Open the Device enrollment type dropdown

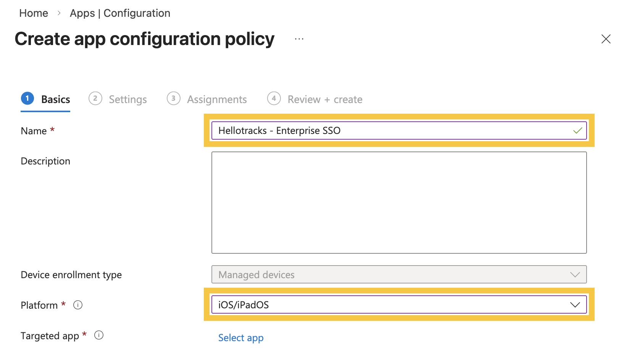click(399, 275)
